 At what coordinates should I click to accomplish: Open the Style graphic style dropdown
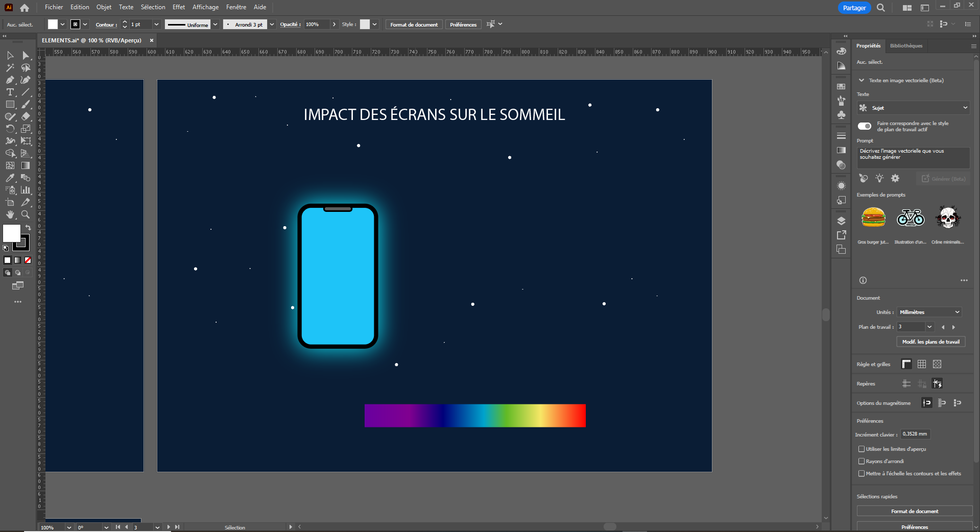(374, 24)
